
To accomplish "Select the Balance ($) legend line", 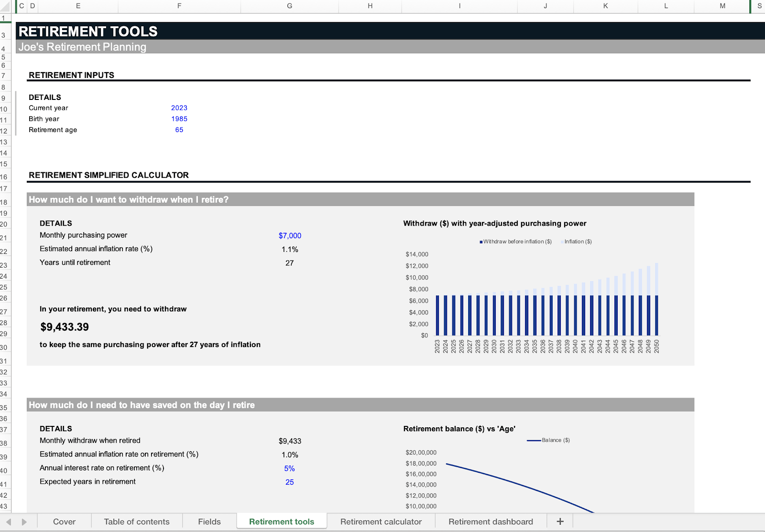I will point(534,440).
